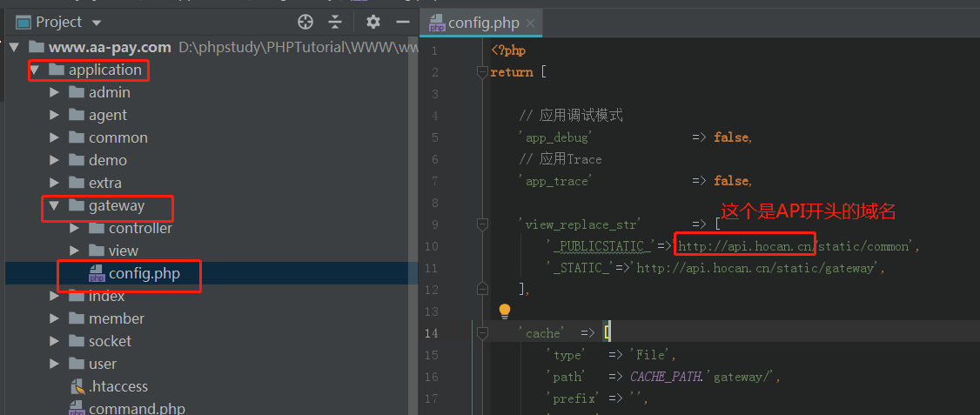This screenshot has height=415, width=980.
Task: Expand the extra folder
Action: coord(55,183)
